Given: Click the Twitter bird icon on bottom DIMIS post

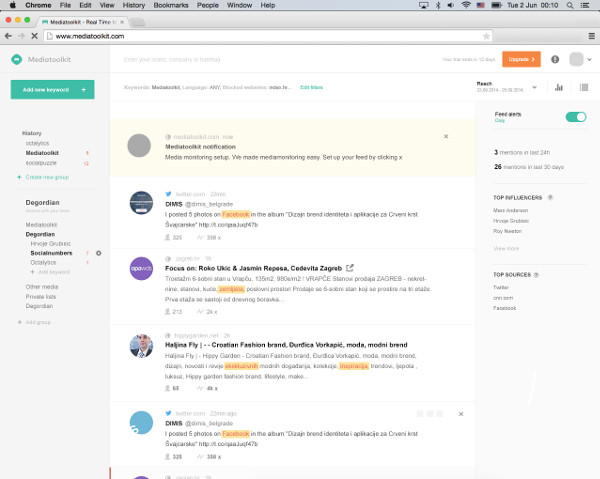Looking at the screenshot, I should [168, 413].
